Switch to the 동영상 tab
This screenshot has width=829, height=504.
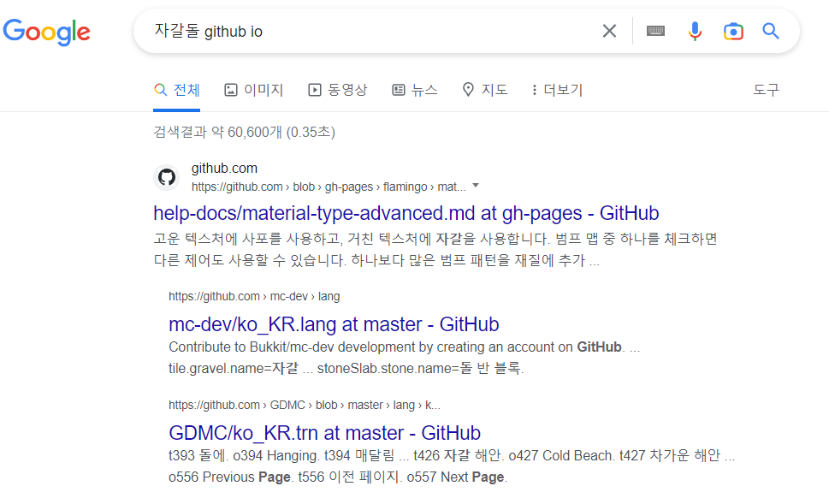pos(338,90)
